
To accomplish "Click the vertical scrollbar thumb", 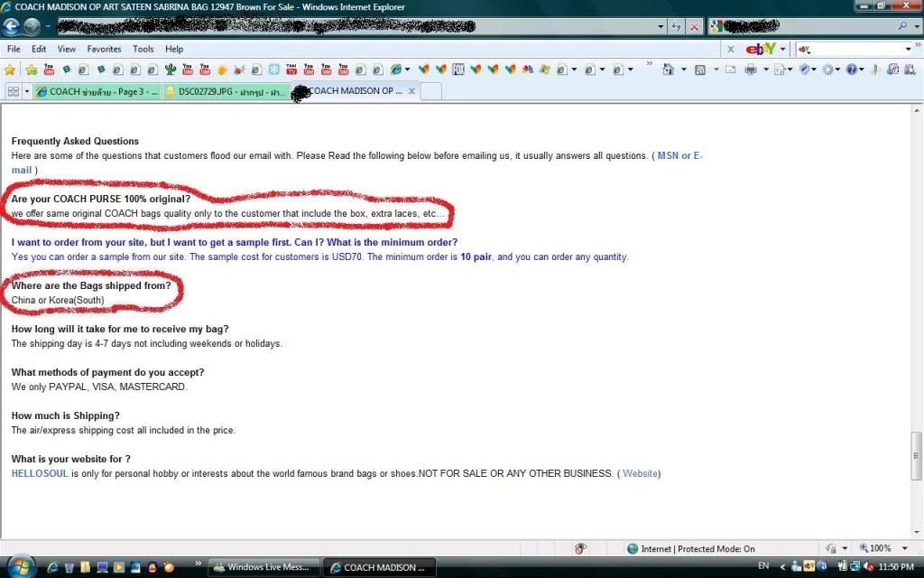I will coord(917,445).
